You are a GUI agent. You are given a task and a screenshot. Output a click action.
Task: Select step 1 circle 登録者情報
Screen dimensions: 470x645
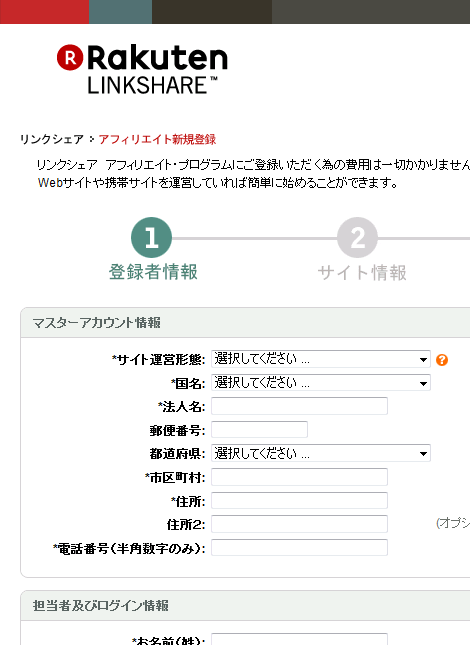151,237
